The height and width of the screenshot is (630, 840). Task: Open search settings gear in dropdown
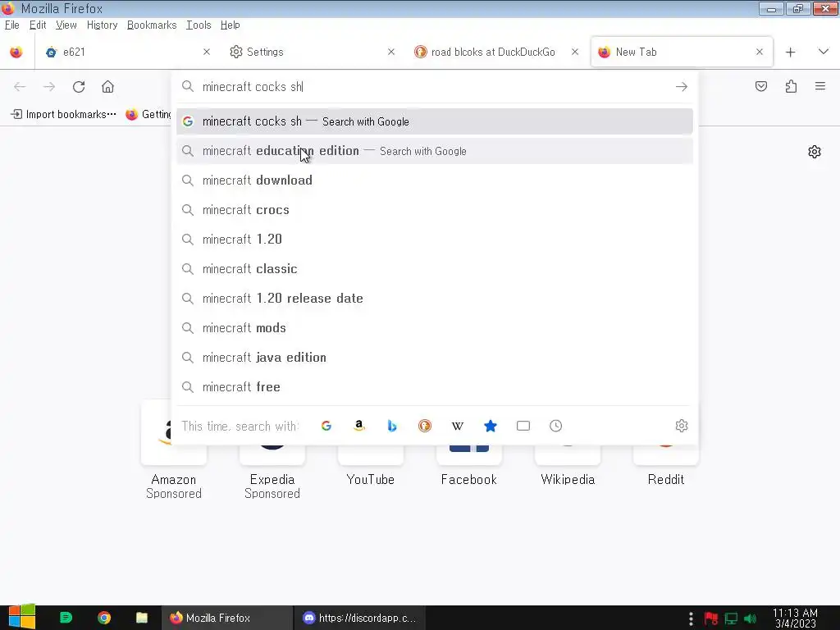pos(681,426)
